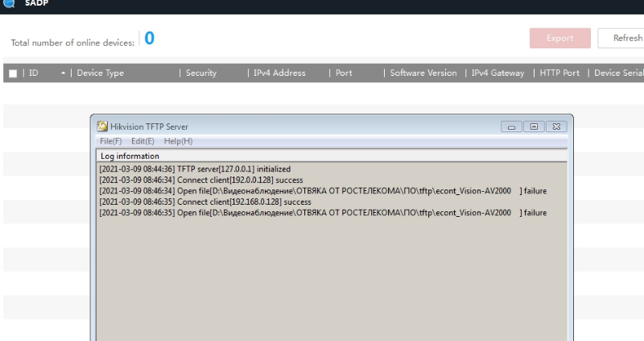
Task: Click the SADP application logo icon
Action: coord(9,3)
